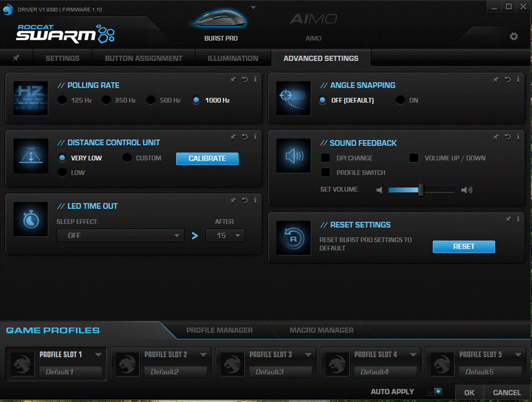Choose Very Low distance control

tap(62, 158)
